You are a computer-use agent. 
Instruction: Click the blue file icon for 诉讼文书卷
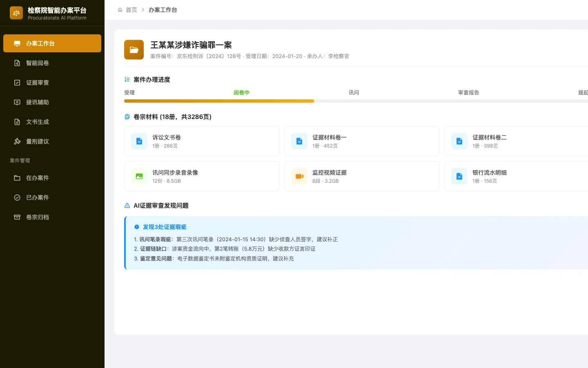(139, 141)
